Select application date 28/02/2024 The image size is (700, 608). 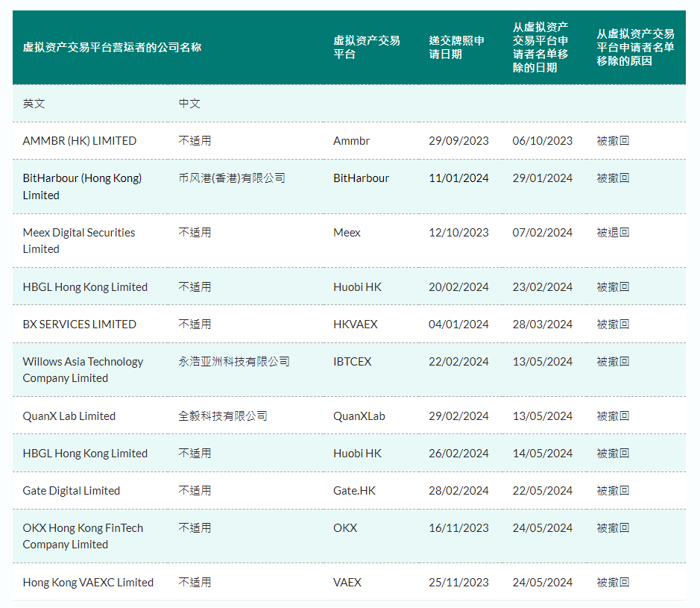click(x=458, y=491)
